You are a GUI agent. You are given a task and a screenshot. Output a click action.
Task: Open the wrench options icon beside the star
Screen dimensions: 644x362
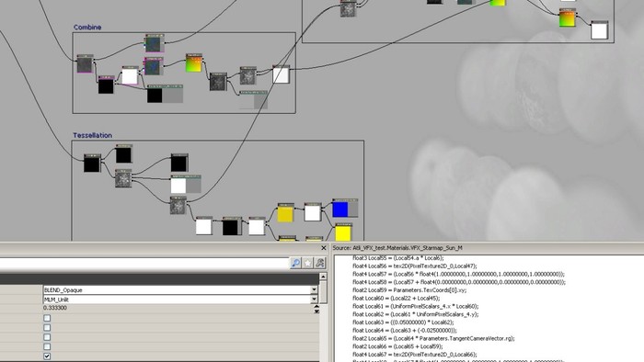click(x=320, y=263)
